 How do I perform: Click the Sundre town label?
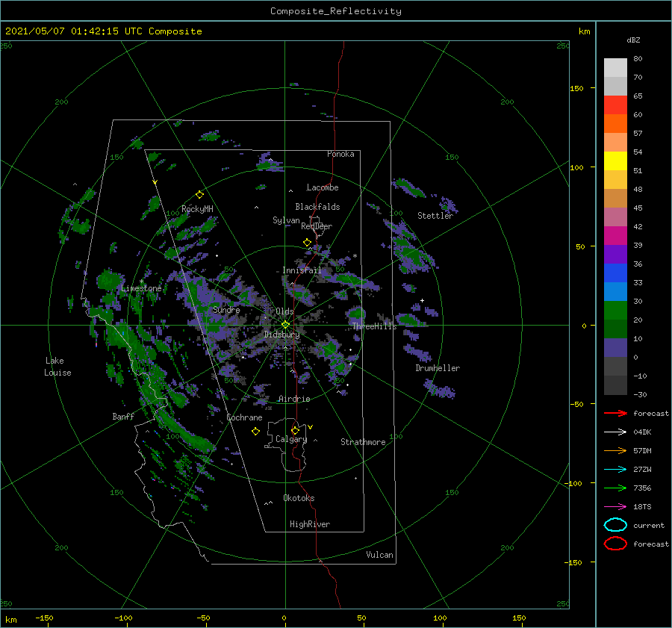coord(226,309)
